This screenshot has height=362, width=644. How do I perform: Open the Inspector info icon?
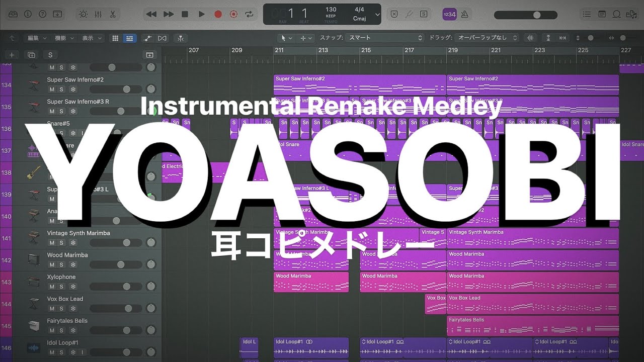[x=28, y=15]
